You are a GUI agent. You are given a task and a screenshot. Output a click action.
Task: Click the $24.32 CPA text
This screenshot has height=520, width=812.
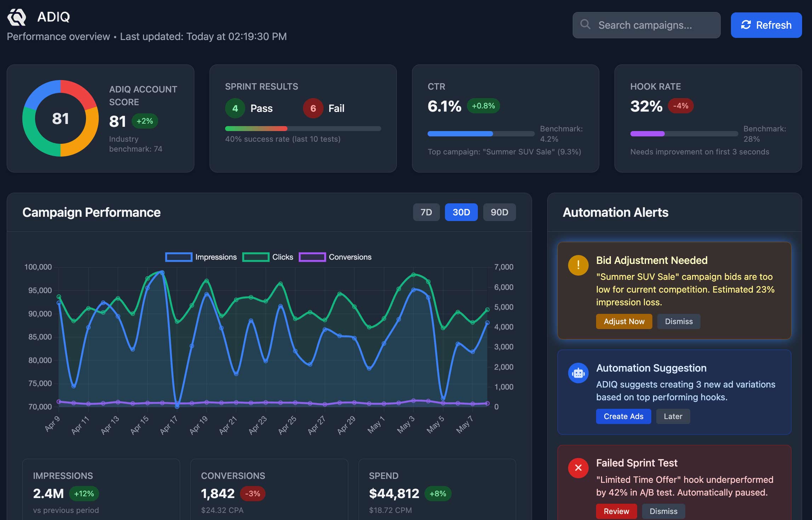click(222, 510)
